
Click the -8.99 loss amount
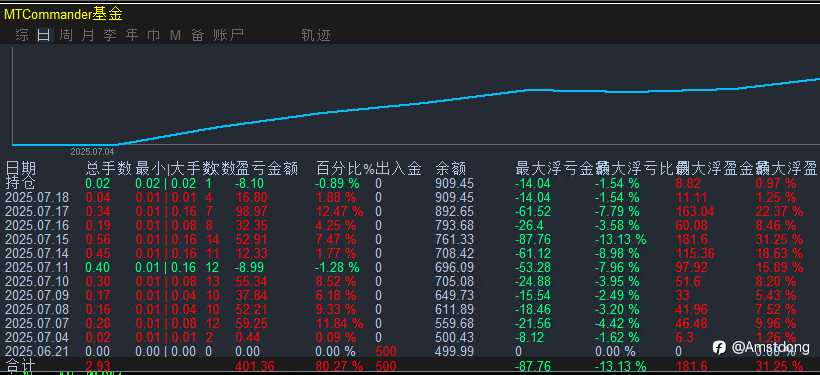click(249, 267)
